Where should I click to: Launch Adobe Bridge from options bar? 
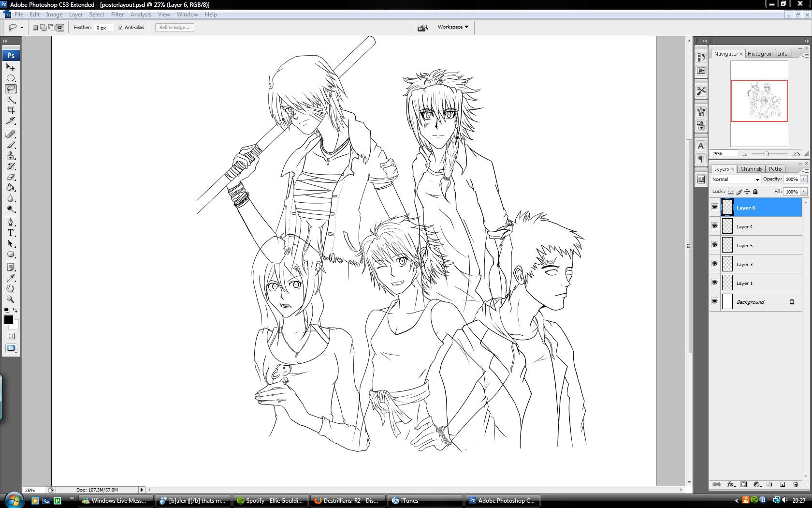tap(423, 28)
